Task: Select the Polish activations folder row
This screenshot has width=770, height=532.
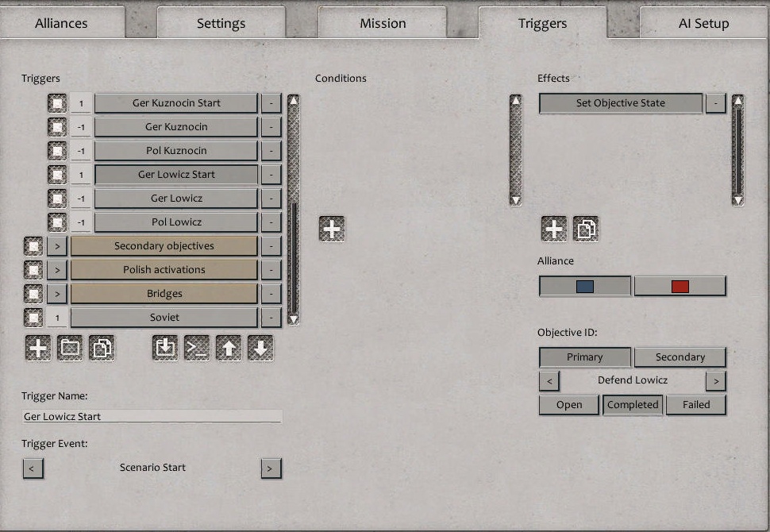Action: (164, 270)
